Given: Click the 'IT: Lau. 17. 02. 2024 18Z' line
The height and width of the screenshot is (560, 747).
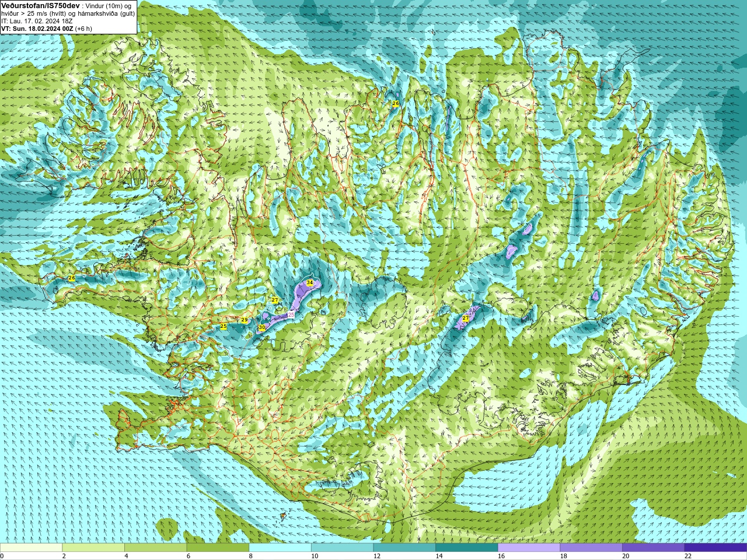Looking at the screenshot, I should 37,21.
